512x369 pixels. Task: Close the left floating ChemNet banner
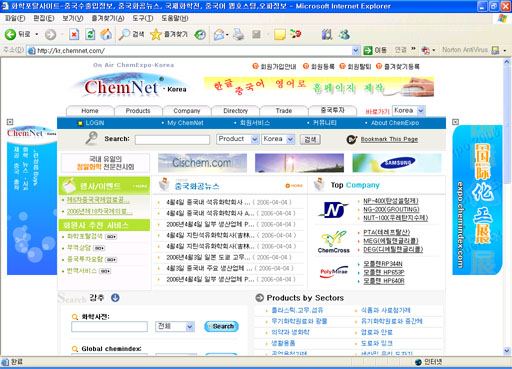[10, 122]
